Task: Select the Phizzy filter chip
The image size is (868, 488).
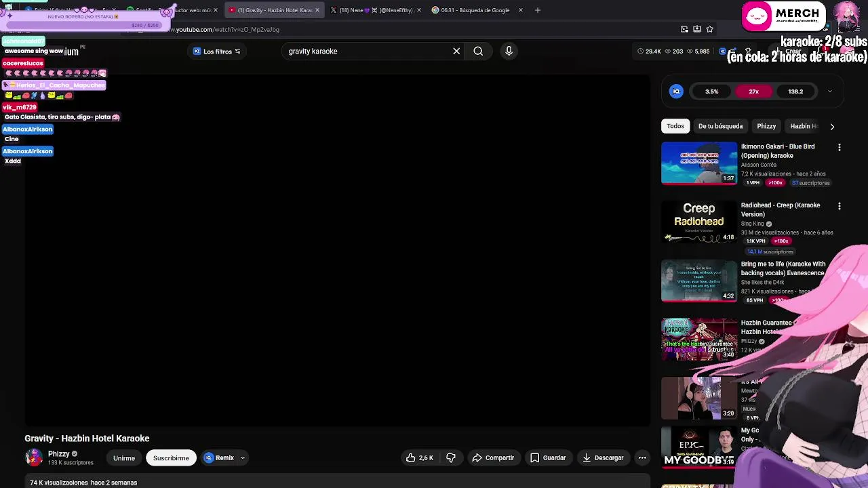Action: click(x=766, y=126)
